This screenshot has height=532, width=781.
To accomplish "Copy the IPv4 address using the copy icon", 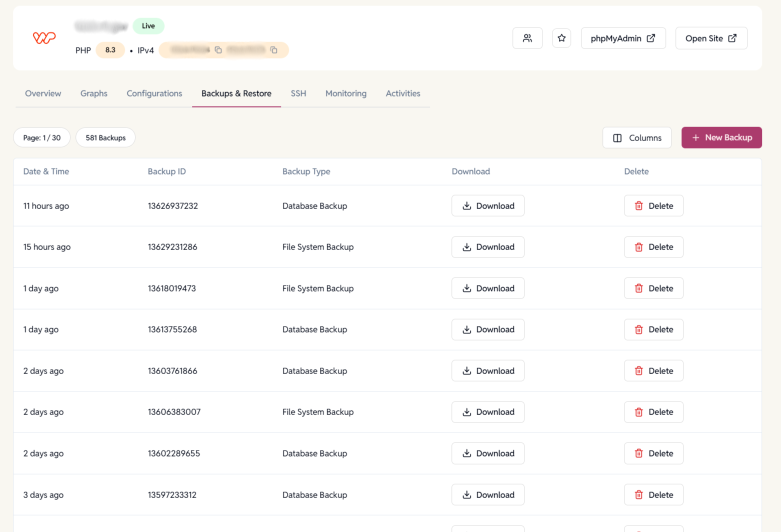I will click(x=218, y=50).
